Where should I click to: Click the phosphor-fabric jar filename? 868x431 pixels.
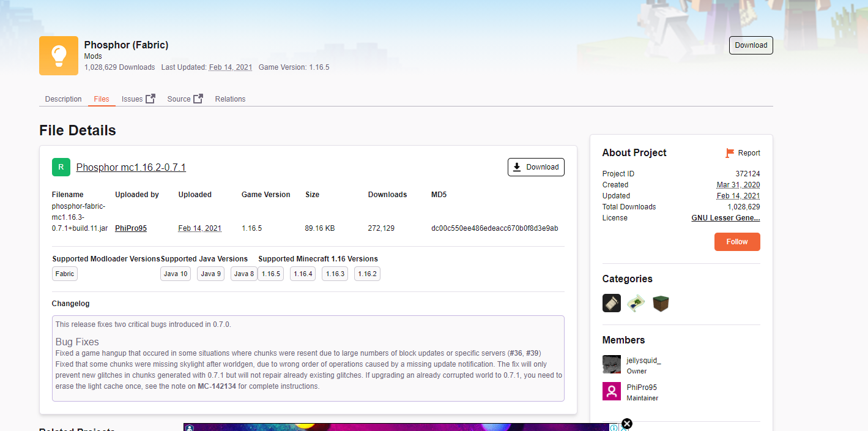(80, 217)
